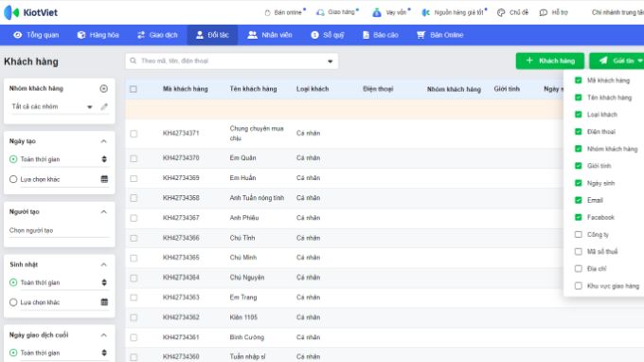Open calendar icon in Sinh nhật filter

[104, 302]
